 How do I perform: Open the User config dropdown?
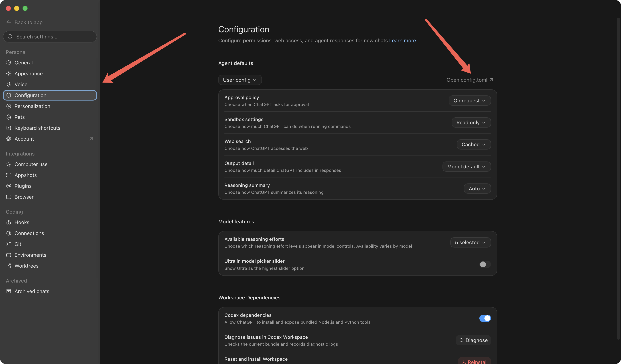[240, 80]
